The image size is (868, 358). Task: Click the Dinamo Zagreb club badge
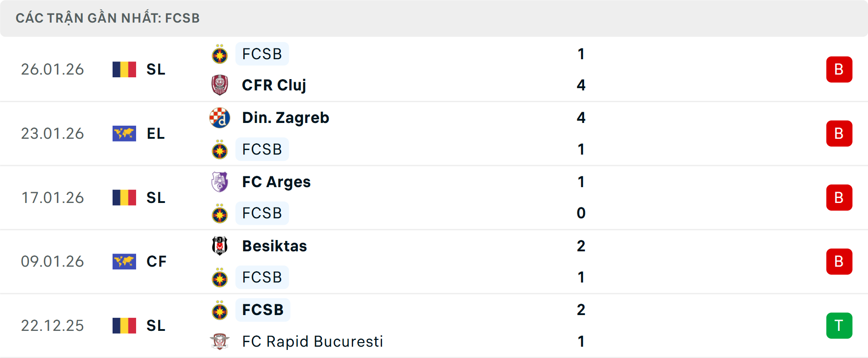(220, 118)
